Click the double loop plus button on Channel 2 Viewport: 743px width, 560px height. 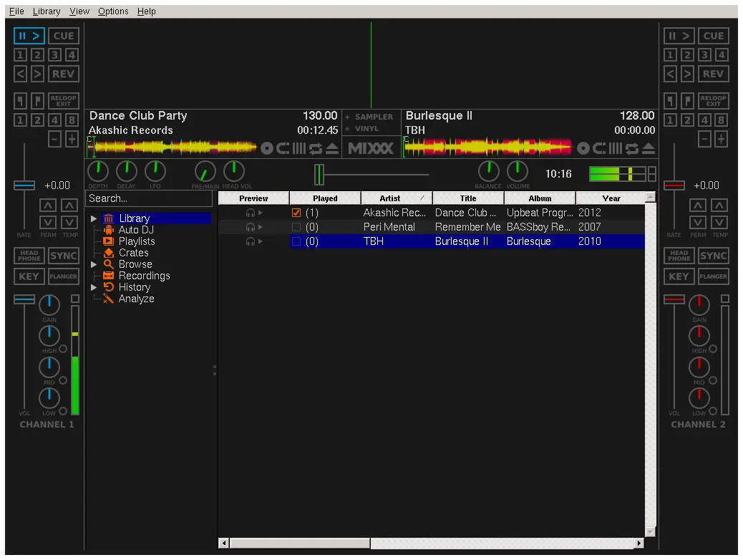click(722, 140)
